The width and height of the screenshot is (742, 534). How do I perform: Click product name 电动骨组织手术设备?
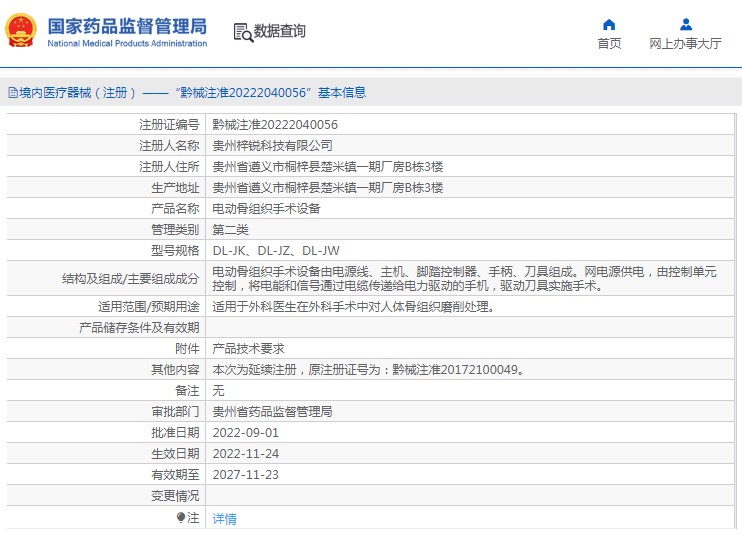pyautogui.click(x=266, y=209)
